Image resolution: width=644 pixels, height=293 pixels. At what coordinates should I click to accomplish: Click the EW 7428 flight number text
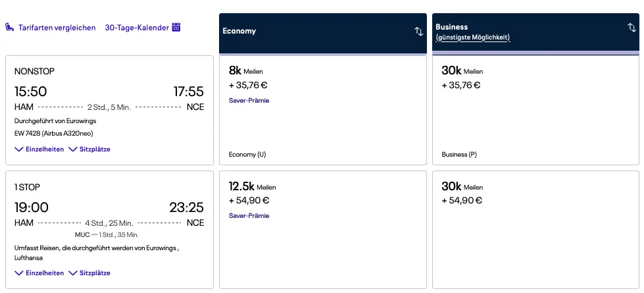(28, 132)
